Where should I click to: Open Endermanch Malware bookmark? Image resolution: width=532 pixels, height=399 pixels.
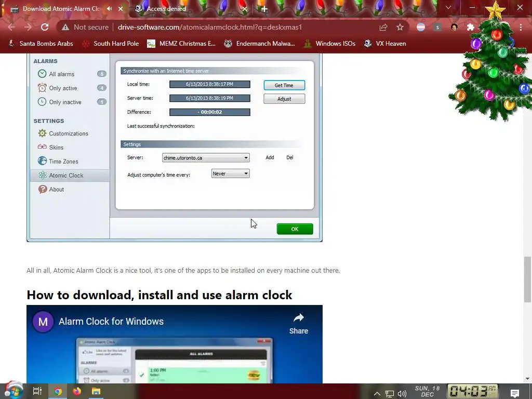(260, 44)
